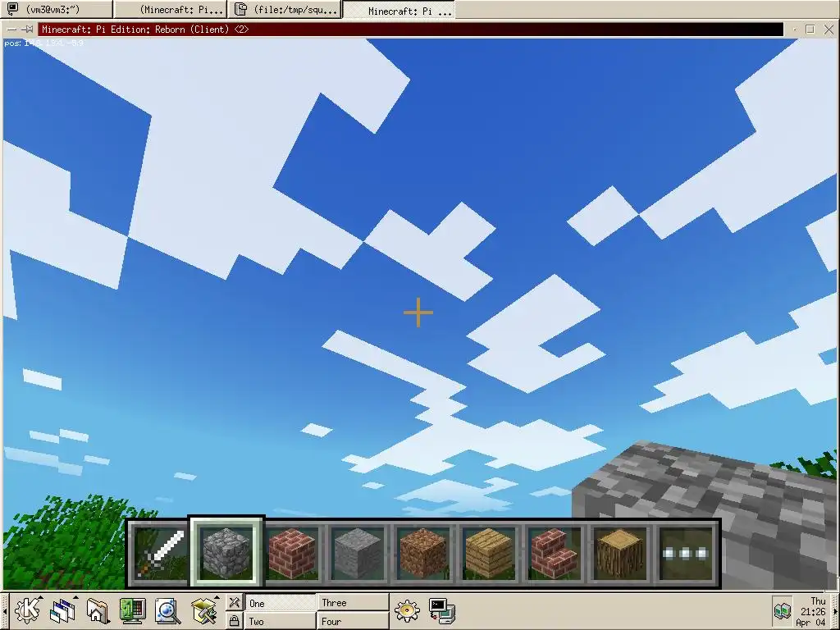840x630 pixels.
Task: Toggle the pin sticky icon in titlebar
Action: click(x=28, y=30)
